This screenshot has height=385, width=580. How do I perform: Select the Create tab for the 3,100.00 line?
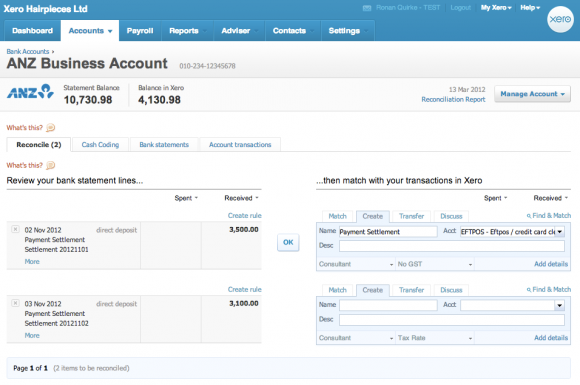click(372, 290)
